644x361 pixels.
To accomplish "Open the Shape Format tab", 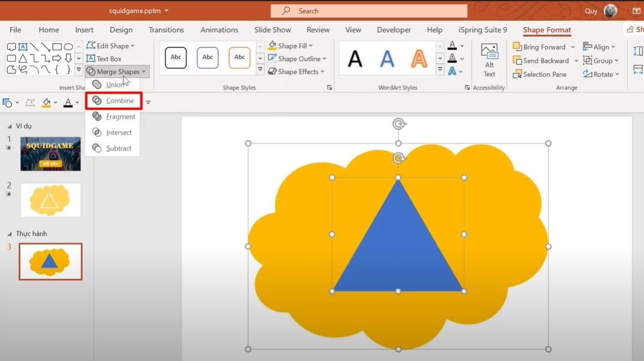I will (547, 30).
